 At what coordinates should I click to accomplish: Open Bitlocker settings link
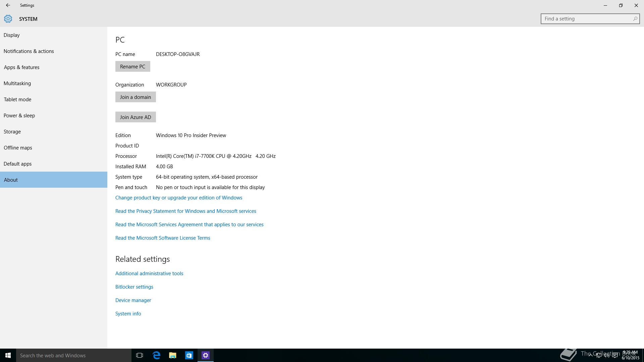(134, 287)
